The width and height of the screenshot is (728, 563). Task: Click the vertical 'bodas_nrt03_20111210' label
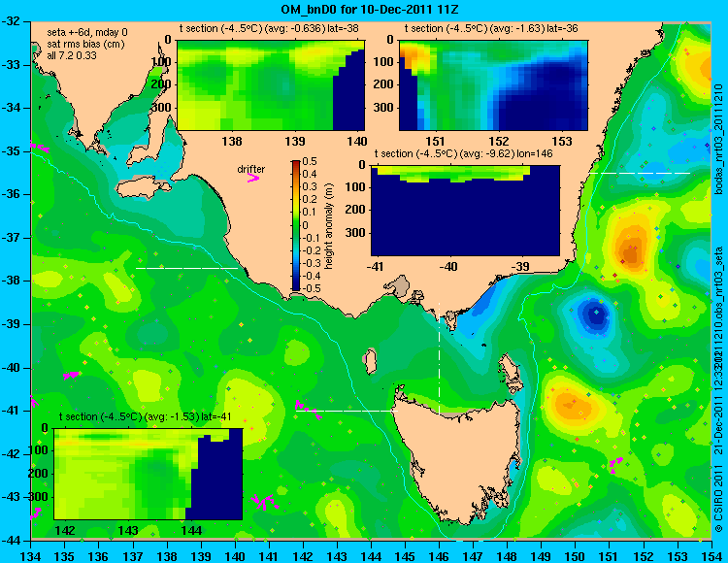click(718, 139)
